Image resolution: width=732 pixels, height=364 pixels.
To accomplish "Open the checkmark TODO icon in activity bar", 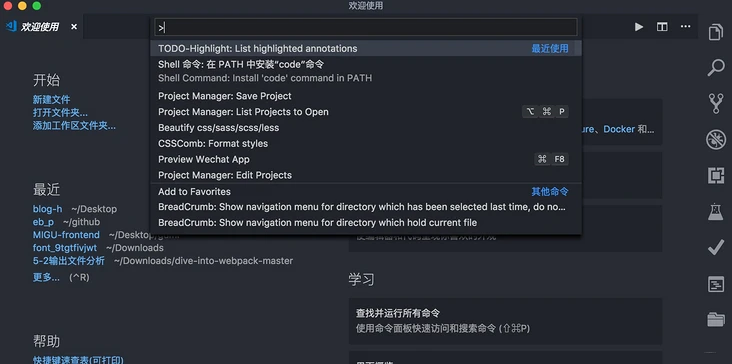I will 716,248.
